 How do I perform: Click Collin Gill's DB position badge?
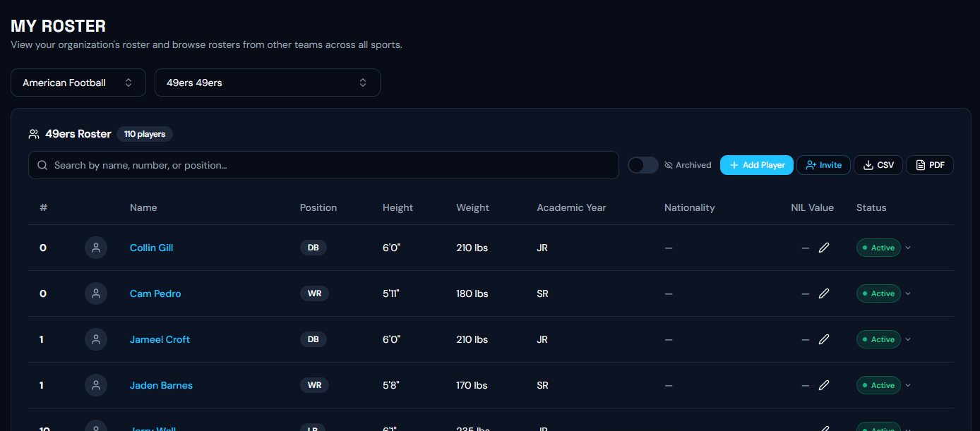pos(313,248)
